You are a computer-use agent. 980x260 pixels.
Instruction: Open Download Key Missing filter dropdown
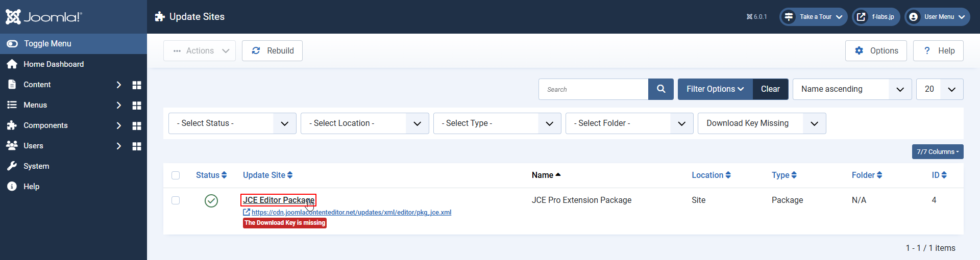(762, 123)
